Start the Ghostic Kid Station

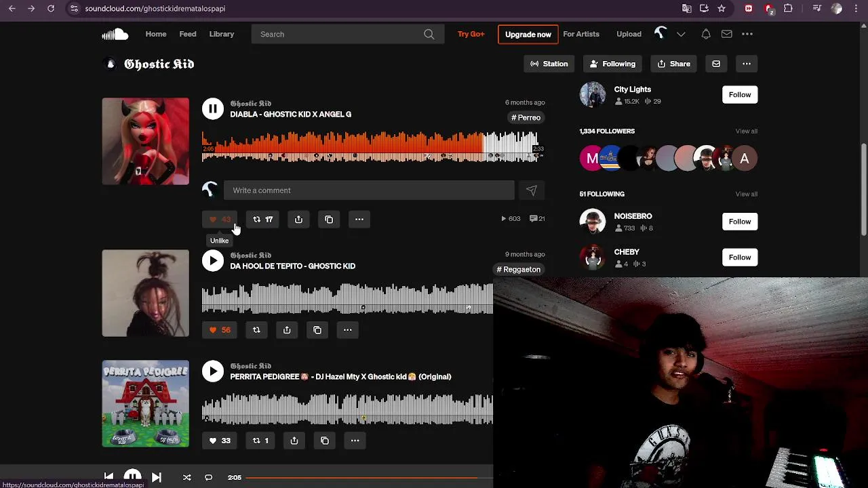tap(549, 64)
